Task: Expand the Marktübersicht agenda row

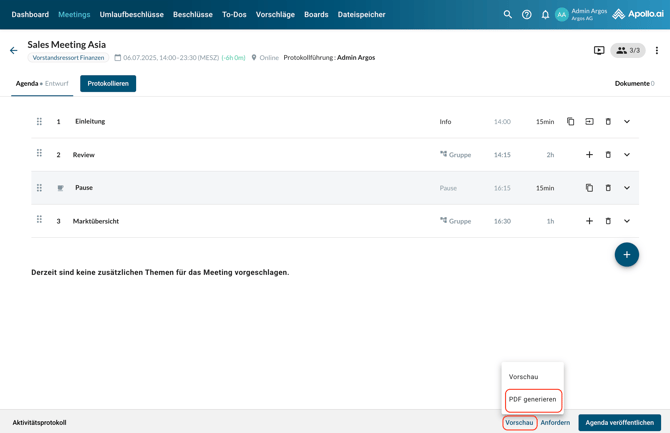Action: (627, 221)
